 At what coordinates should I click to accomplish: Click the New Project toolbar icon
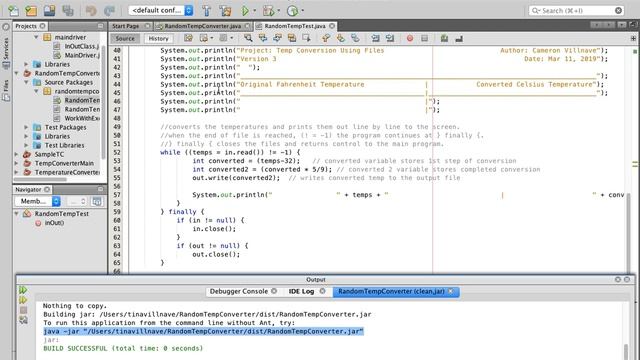pos(31,11)
